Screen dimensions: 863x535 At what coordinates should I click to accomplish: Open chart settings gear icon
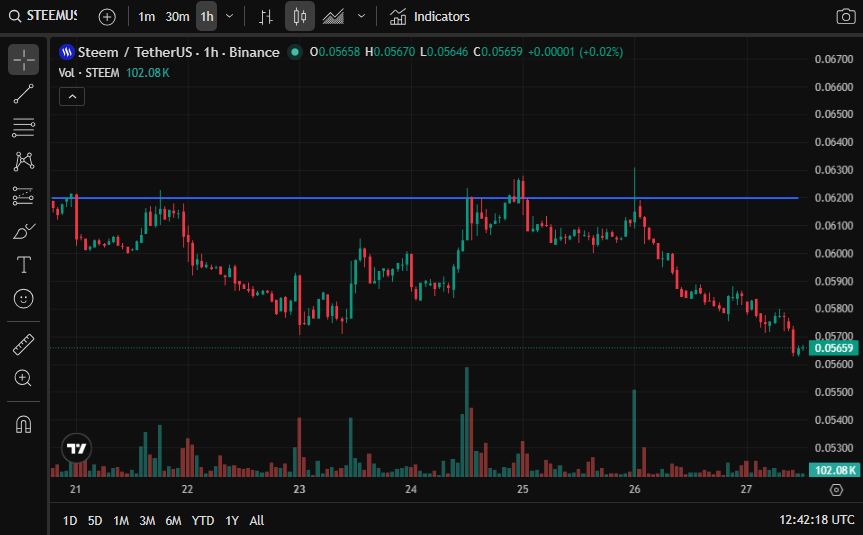pos(836,490)
